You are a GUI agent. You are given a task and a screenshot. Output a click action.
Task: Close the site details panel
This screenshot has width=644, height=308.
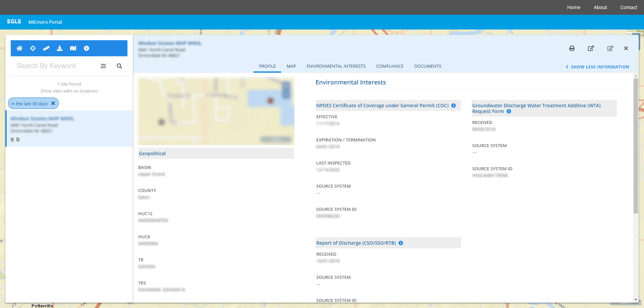coord(626,48)
